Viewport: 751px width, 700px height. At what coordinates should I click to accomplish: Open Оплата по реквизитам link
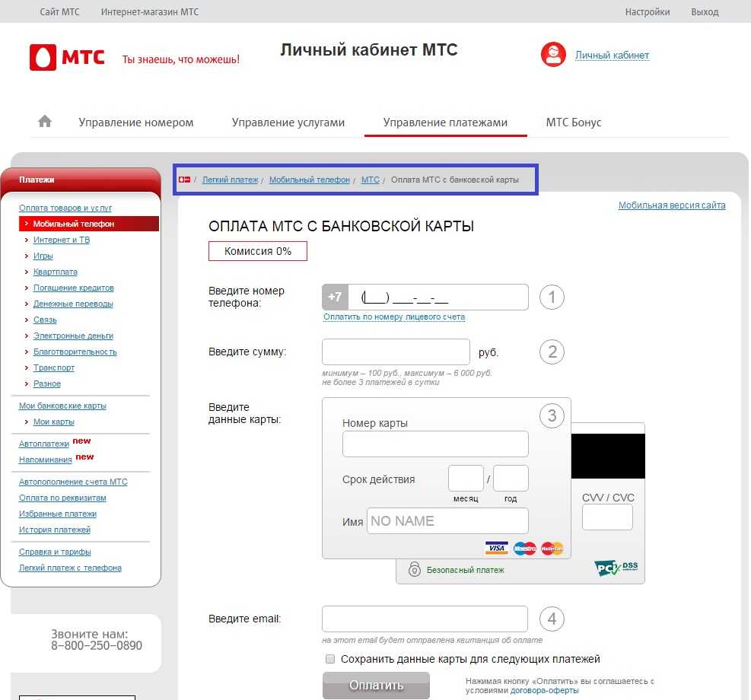click(62, 498)
